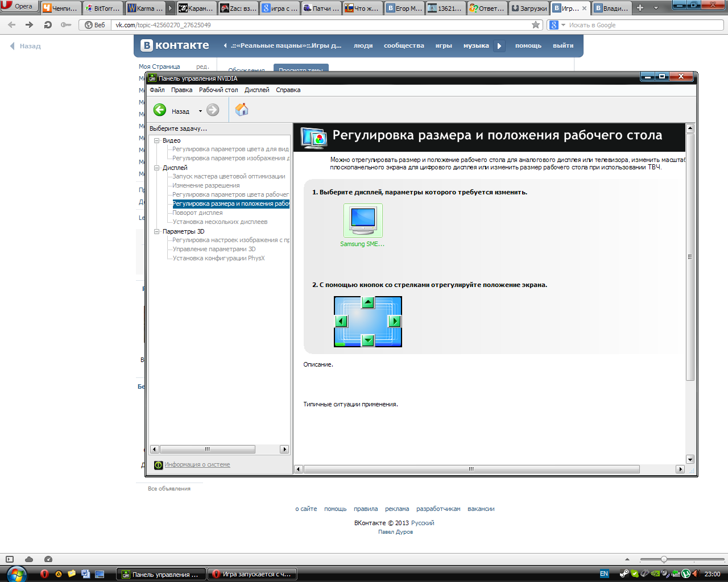Screen dimensions: 728x582
Task: Switch to the Загрузки browser tab
Action: [529, 8]
